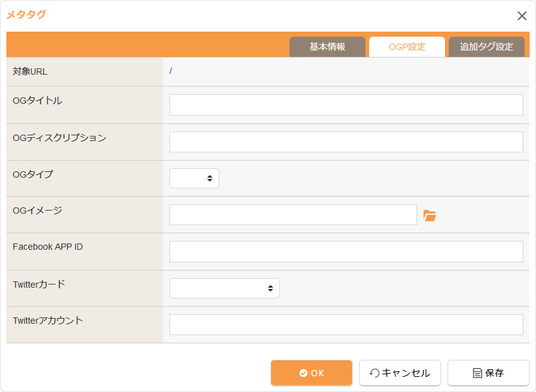
Task: Click into the OGディスクリプション field
Action: click(346, 142)
